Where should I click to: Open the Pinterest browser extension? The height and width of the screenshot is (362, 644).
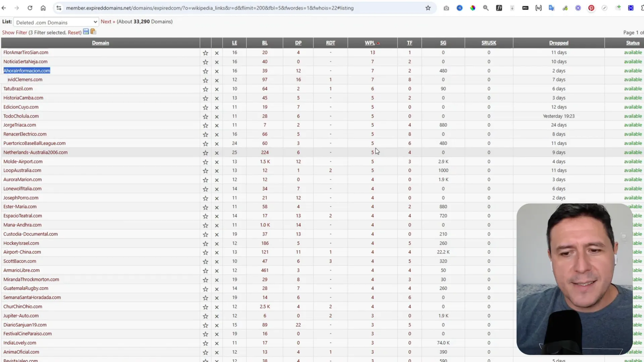(591, 8)
